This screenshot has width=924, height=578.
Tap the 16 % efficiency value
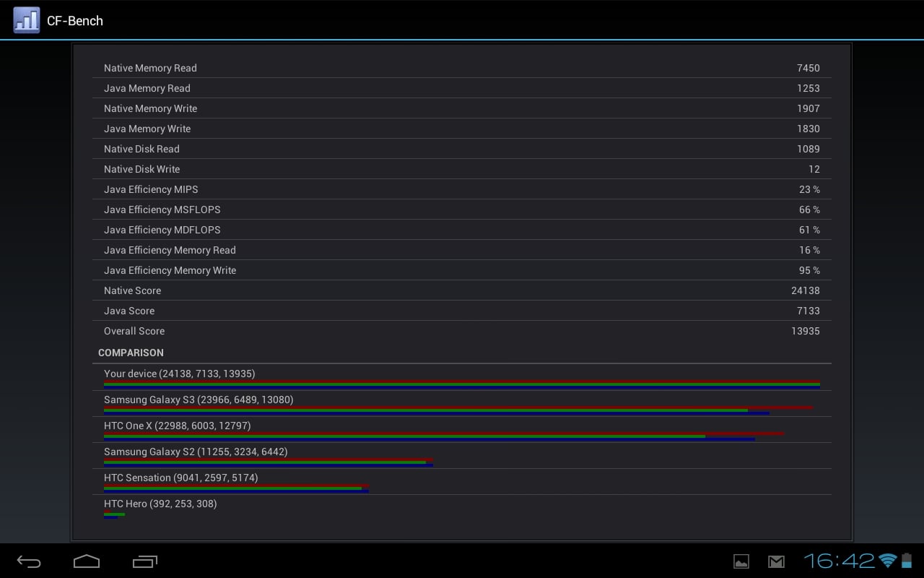(x=809, y=250)
